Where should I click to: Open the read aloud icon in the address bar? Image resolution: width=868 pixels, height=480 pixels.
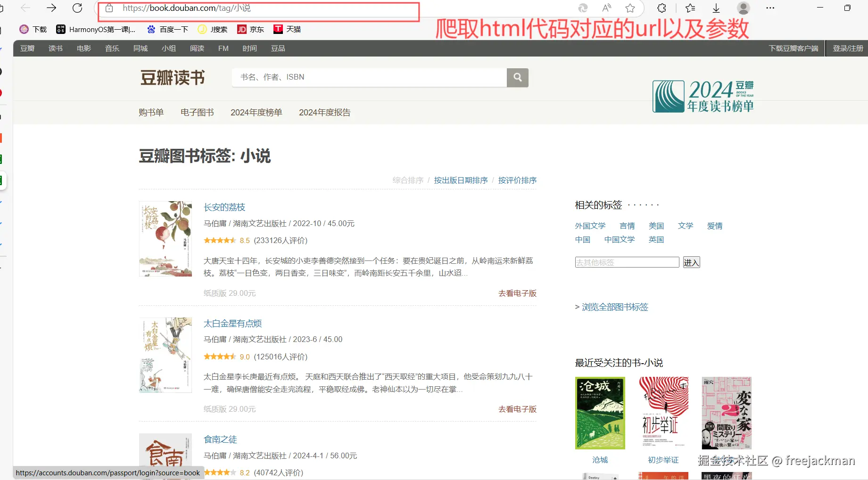607,8
